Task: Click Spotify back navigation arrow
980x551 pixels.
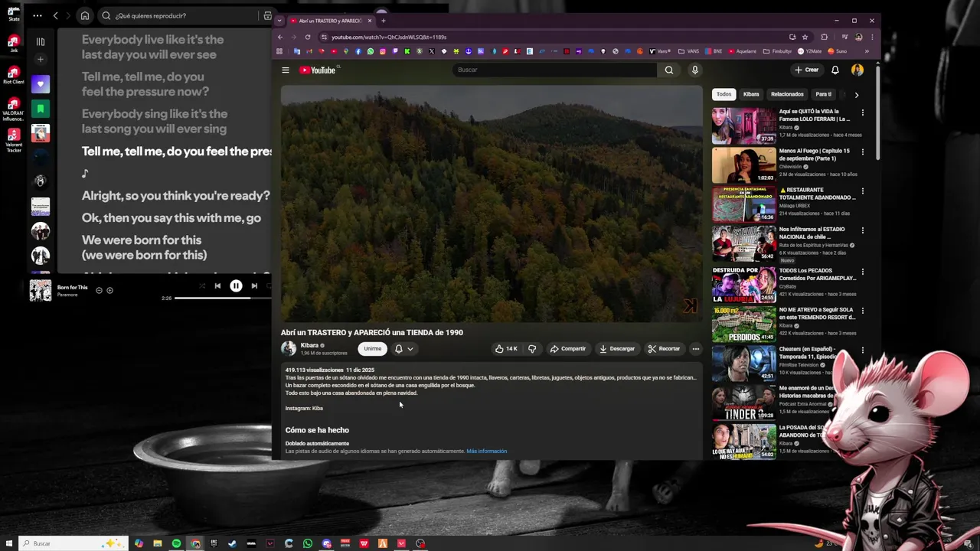Action: click(55, 15)
